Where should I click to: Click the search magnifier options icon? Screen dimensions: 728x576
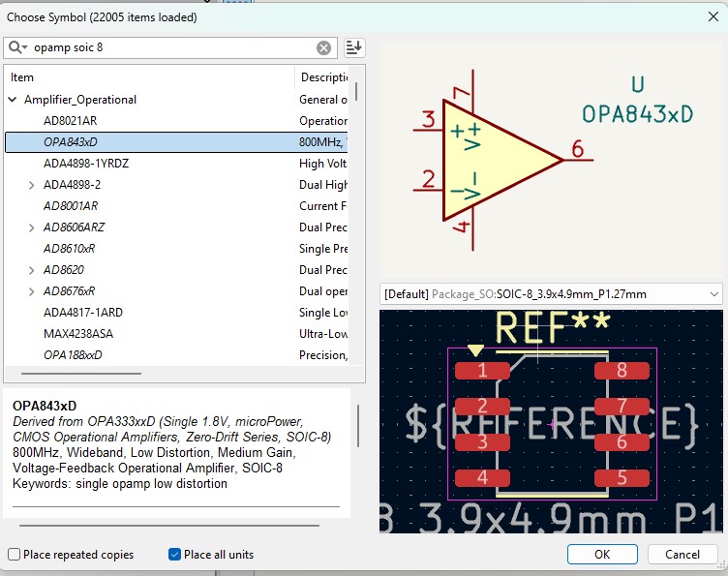pos(17,47)
